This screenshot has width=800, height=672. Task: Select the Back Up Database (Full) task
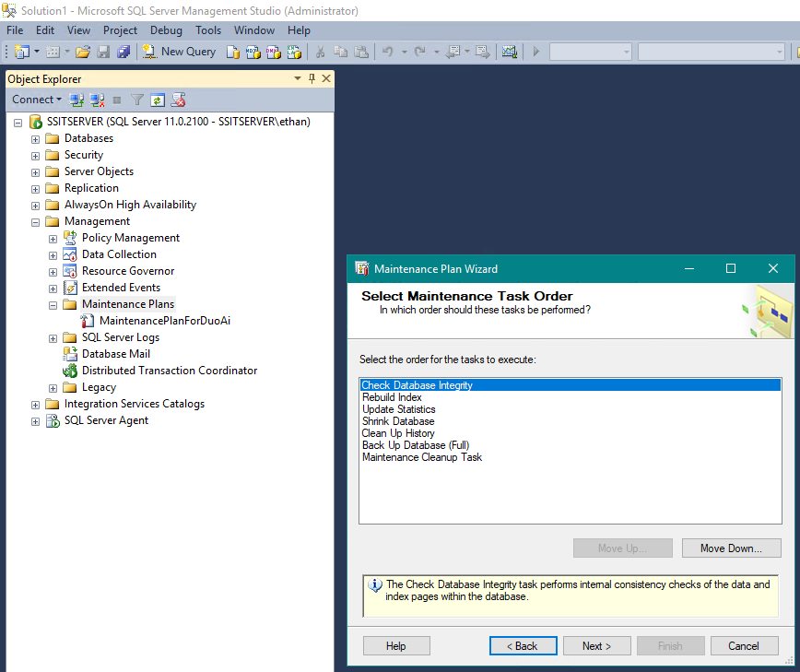pos(416,445)
